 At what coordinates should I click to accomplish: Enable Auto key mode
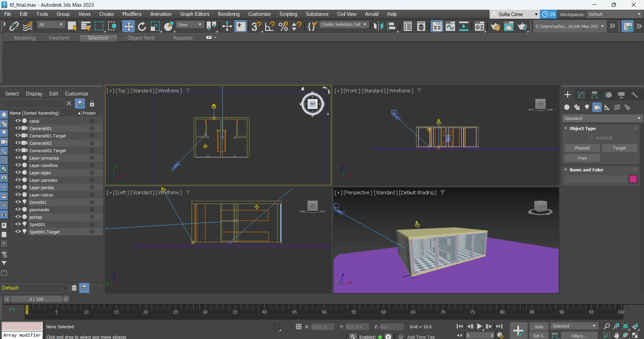pos(539,327)
